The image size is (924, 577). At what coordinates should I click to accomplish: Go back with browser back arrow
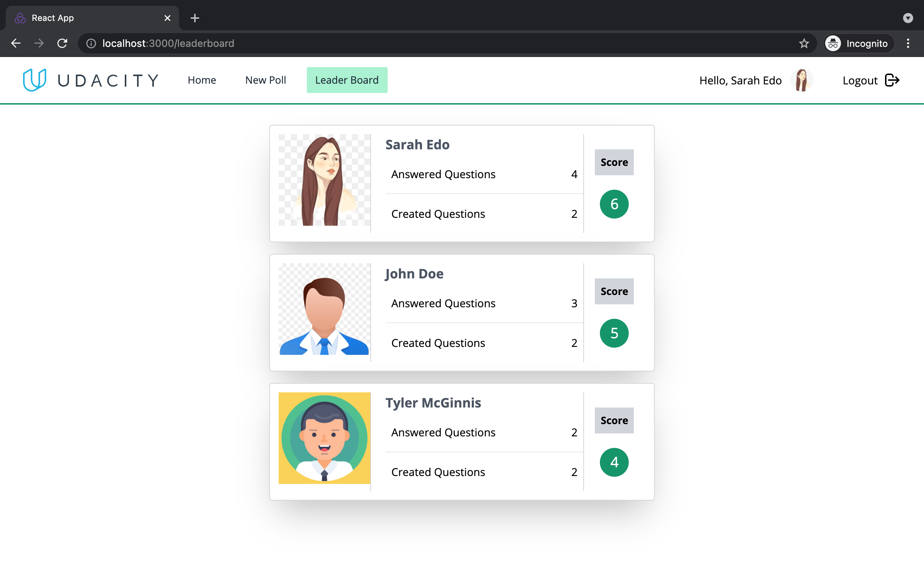pyautogui.click(x=16, y=44)
